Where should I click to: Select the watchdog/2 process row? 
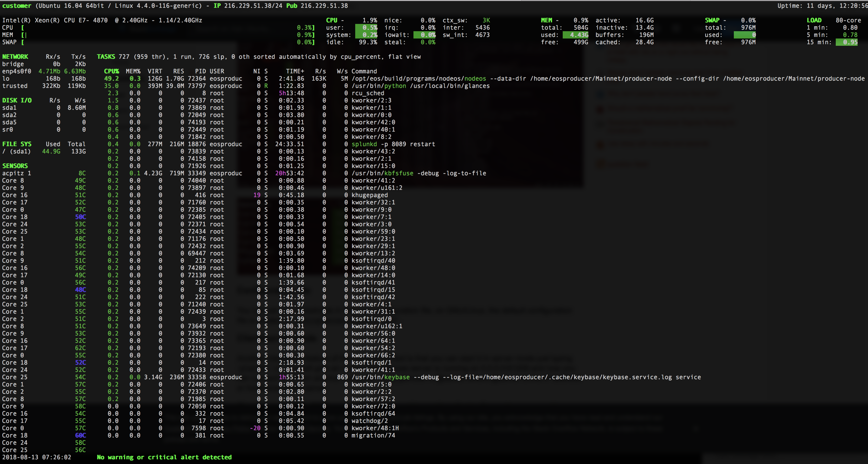248,421
